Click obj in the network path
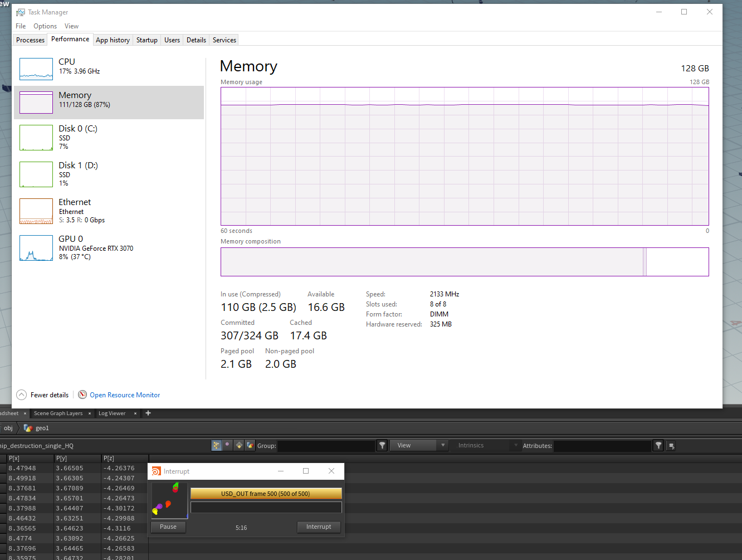 8,428
